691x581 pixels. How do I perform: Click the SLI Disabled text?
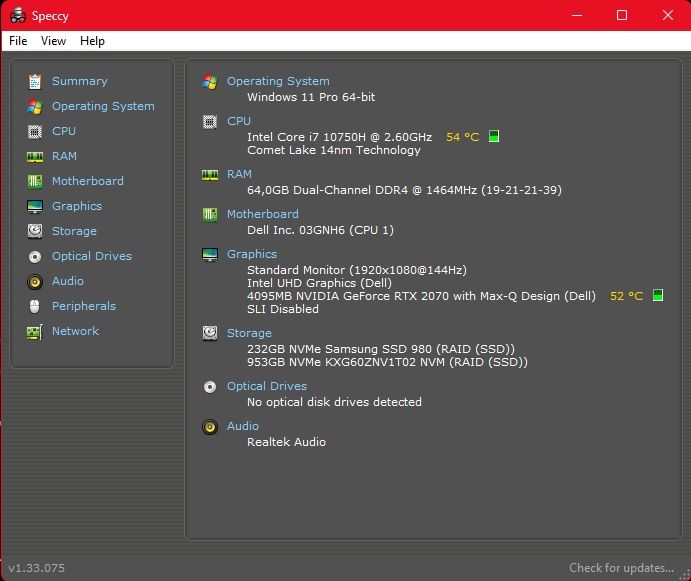point(282,309)
